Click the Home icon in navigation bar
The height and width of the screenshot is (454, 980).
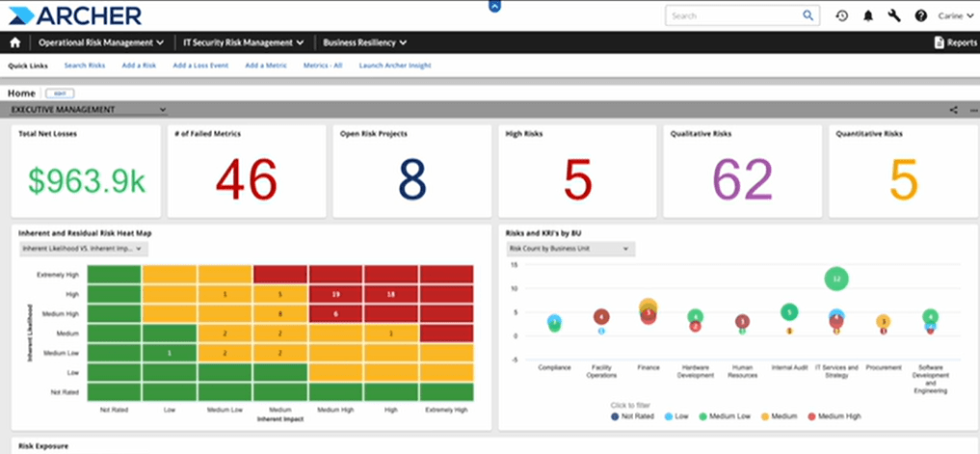pyautogui.click(x=15, y=42)
